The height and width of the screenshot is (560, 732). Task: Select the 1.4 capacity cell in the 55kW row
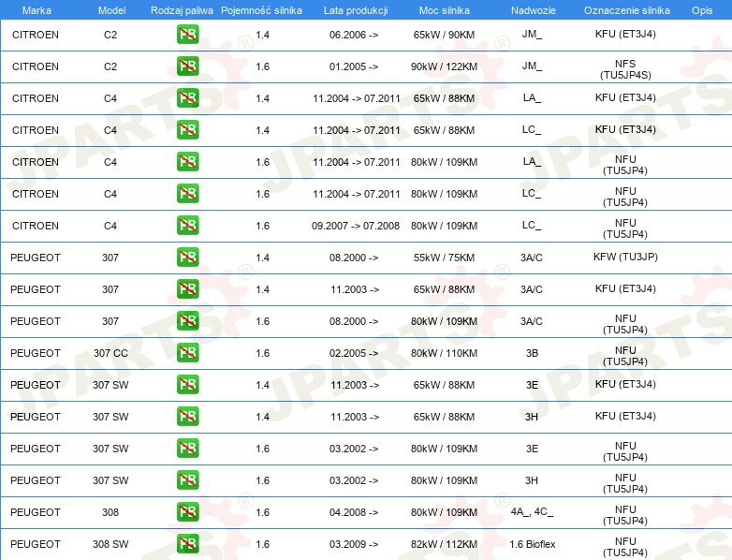(x=263, y=258)
